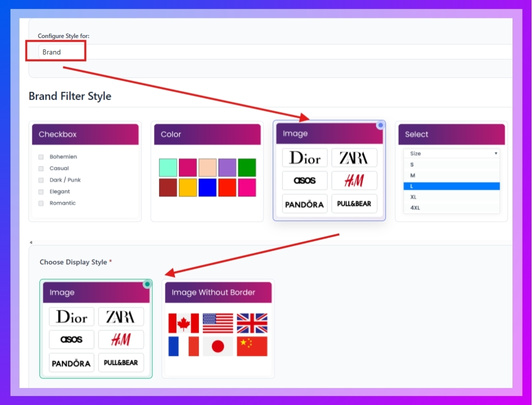This screenshot has width=532, height=405.
Task: Tick the Casual checkbox
Action: pyautogui.click(x=41, y=168)
